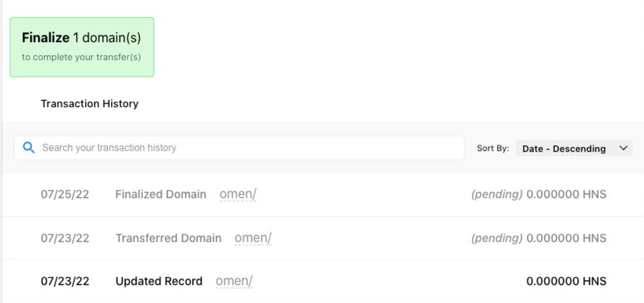Image resolution: width=644 pixels, height=303 pixels.
Task: Open omen/ link in Transferred Domain row
Action: click(253, 238)
